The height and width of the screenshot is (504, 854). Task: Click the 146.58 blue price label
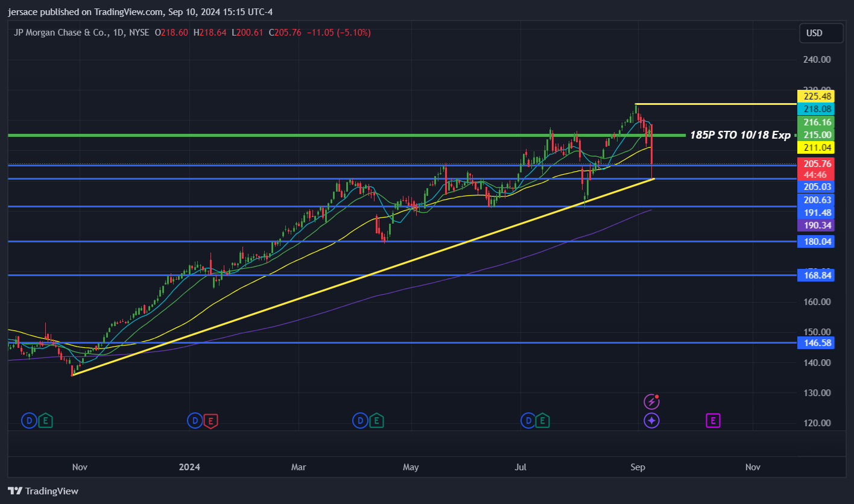817,343
